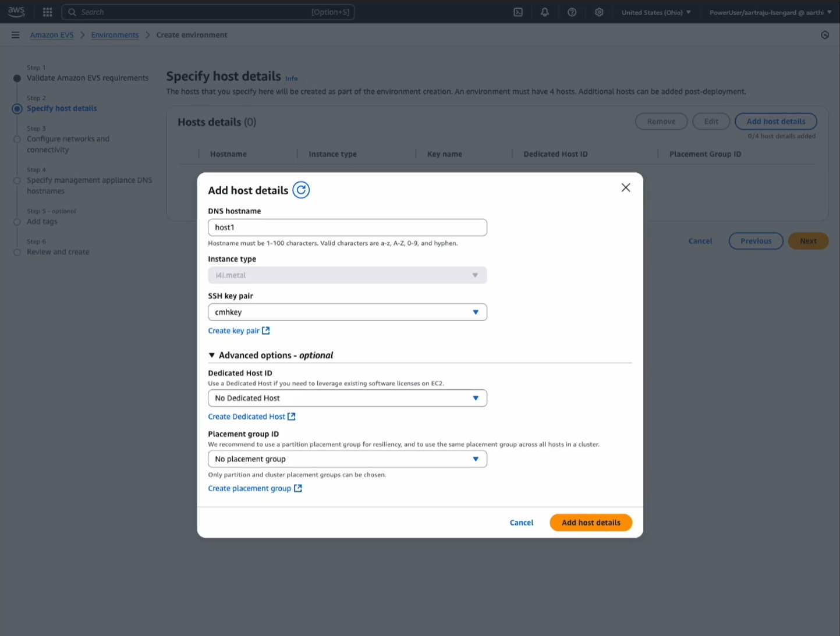Open the settings gear in header
The image size is (840, 636).
[599, 12]
